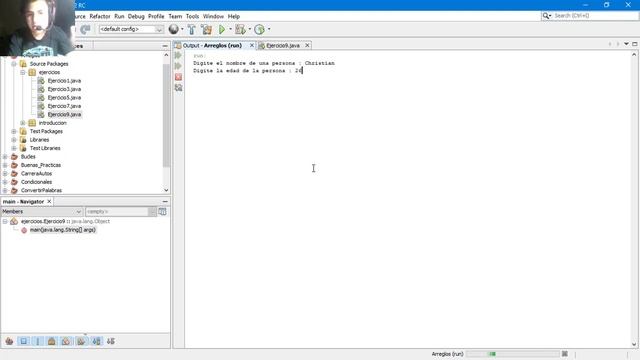Screen dimensions: 640x360
Task: Expand the introduccion package node
Action: (23, 123)
